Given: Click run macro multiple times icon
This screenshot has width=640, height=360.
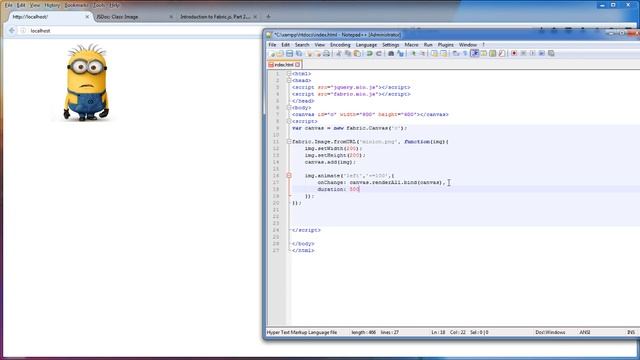Looking at the screenshot, I should (x=542, y=53).
